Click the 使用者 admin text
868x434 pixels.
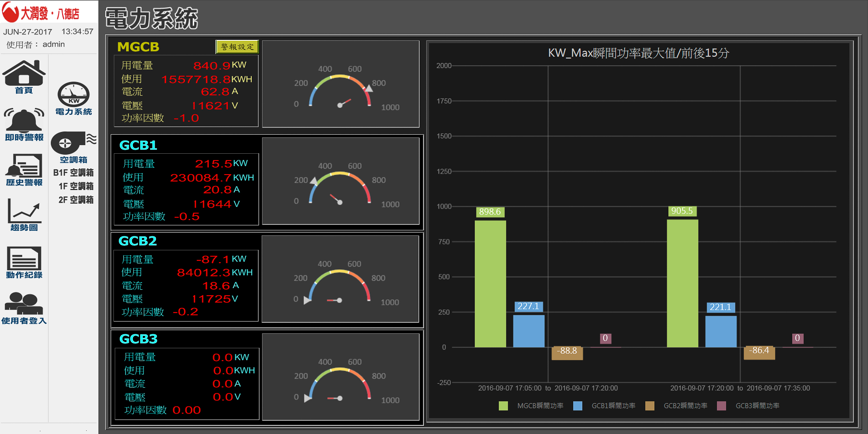(35, 44)
